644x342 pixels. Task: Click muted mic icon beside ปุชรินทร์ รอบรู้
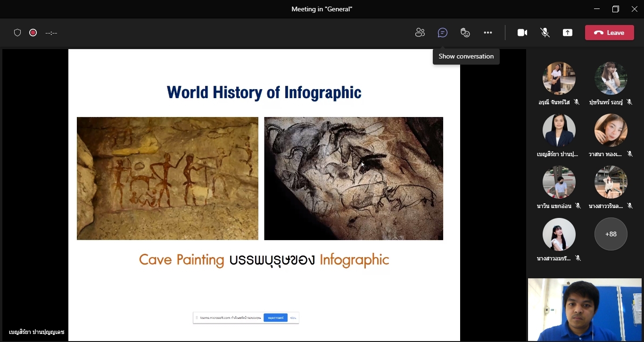click(x=629, y=102)
